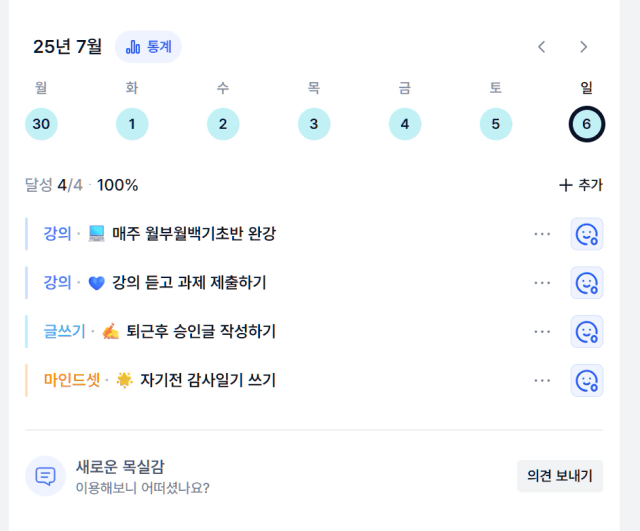Select Monday date 30
The width and height of the screenshot is (640, 531).
[x=41, y=124]
